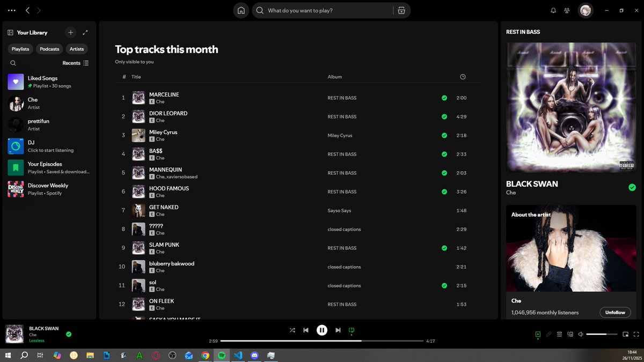Screen dimensions: 644x362
Task: Go to Spotify Home
Action: coord(241,10)
